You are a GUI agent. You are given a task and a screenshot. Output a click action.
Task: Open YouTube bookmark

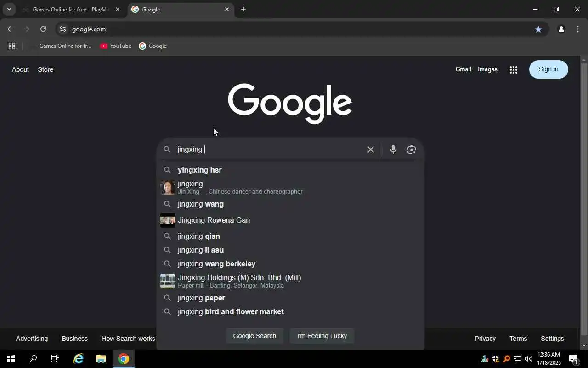point(116,46)
